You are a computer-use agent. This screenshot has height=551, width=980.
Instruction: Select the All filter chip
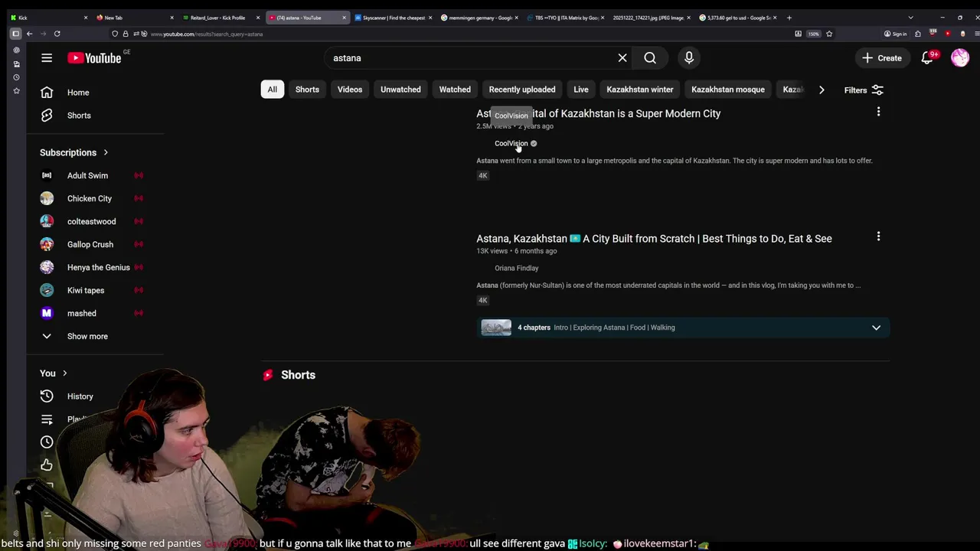pos(272,90)
